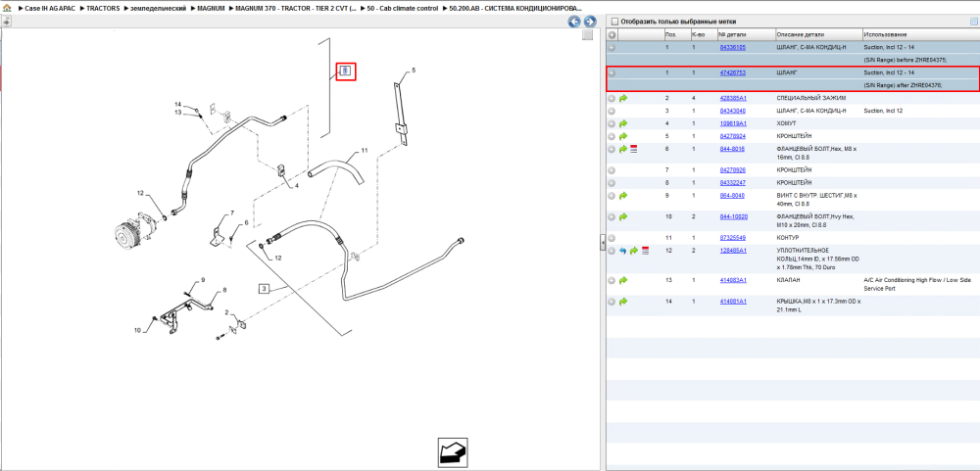Open part number link 428385A1
The width and height of the screenshot is (980, 471).
click(733, 98)
